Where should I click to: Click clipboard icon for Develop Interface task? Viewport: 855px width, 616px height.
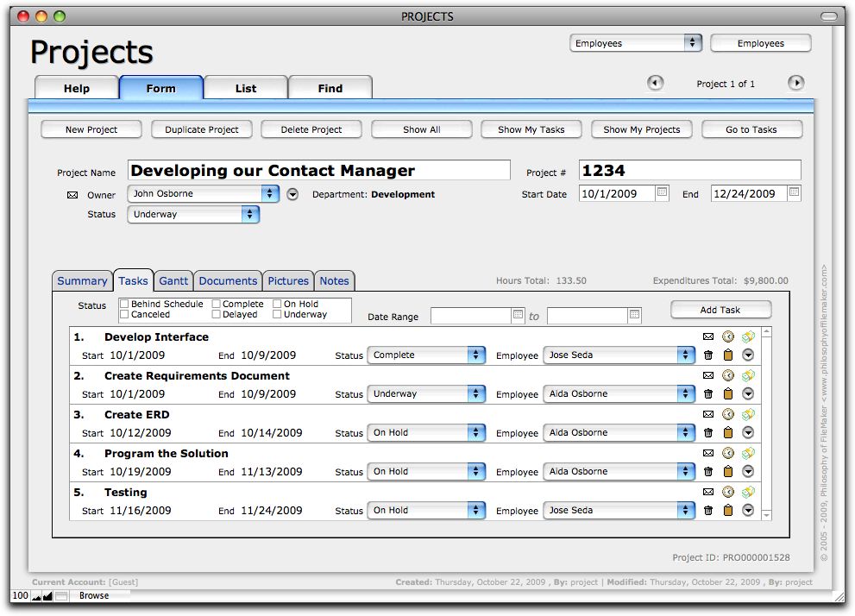pyautogui.click(x=728, y=355)
